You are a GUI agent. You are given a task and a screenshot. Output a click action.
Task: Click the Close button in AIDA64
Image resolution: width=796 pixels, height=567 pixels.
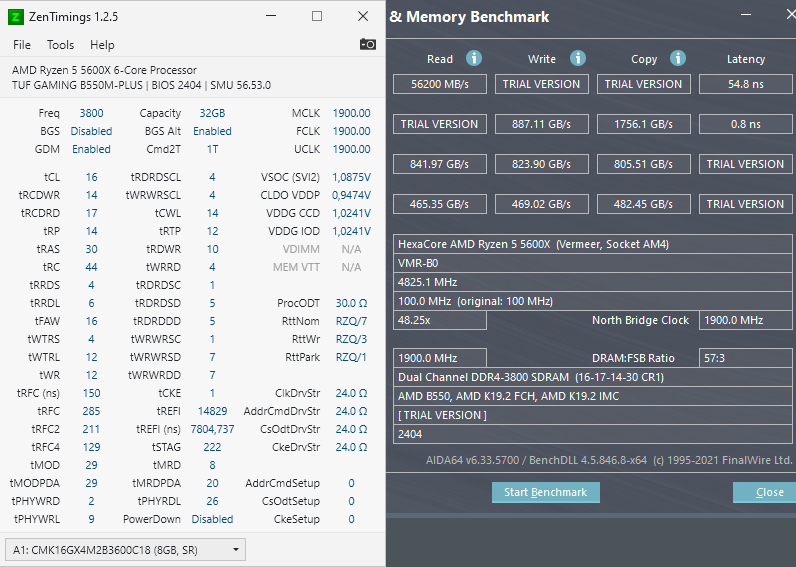[767, 492]
